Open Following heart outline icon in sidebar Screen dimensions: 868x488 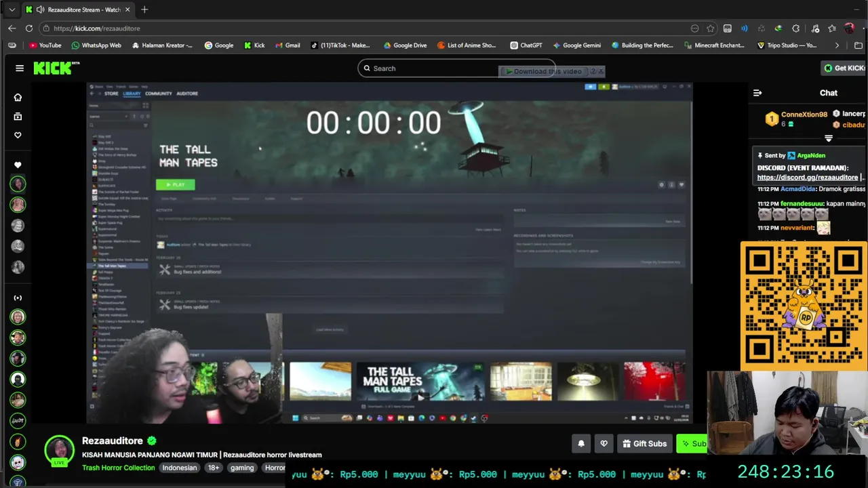pyautogui.click(x=18, y=135)
